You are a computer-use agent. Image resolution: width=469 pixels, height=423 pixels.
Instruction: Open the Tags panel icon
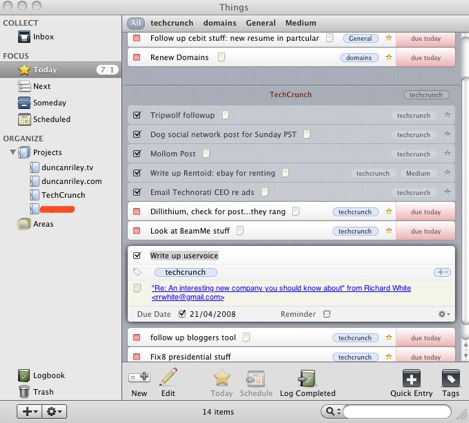pos(451,378)
